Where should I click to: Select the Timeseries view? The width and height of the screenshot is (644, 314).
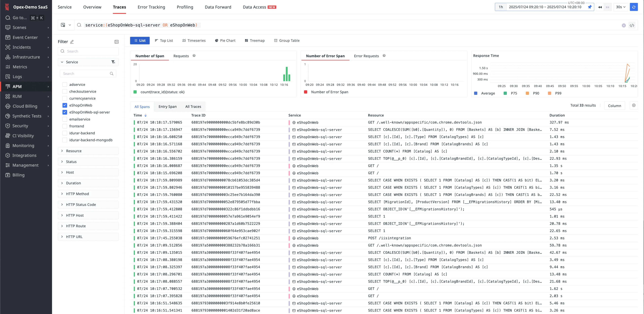(194, 41)
